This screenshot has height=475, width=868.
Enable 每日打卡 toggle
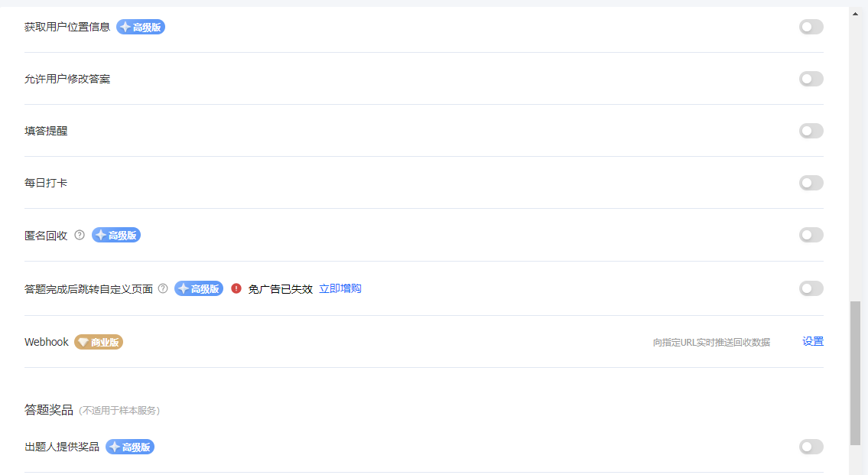click(811, 183)
